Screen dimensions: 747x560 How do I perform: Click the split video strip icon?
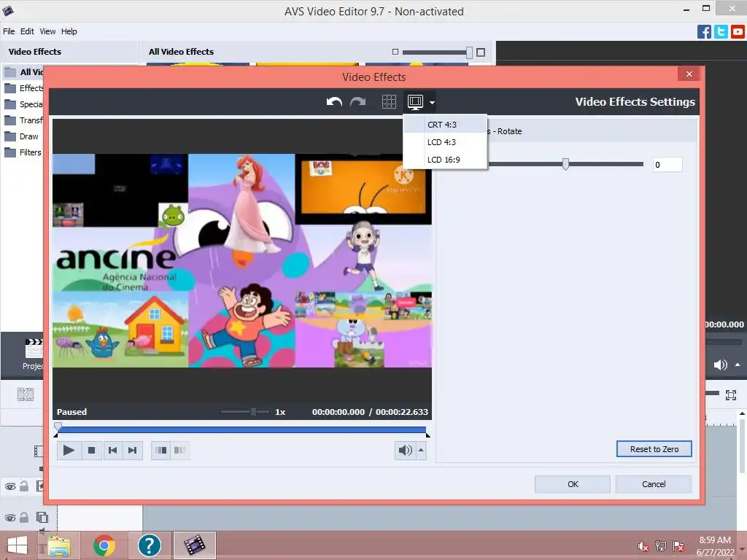pyautogui.click(x=26, y=394)
